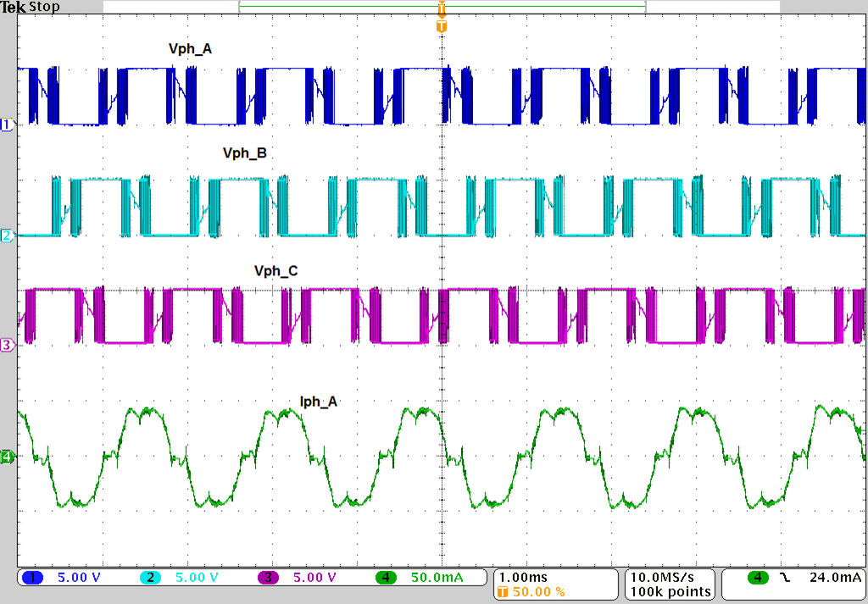Select channel 3 ground marker on left edge
868x604 pixels.
pyautogui.click(x=8, y=345)
